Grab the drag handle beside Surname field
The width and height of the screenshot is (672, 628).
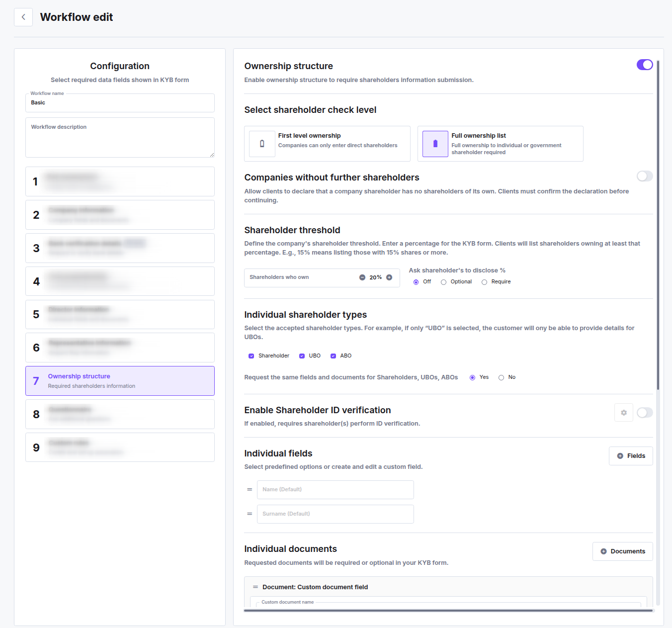(x=250, y=514)
